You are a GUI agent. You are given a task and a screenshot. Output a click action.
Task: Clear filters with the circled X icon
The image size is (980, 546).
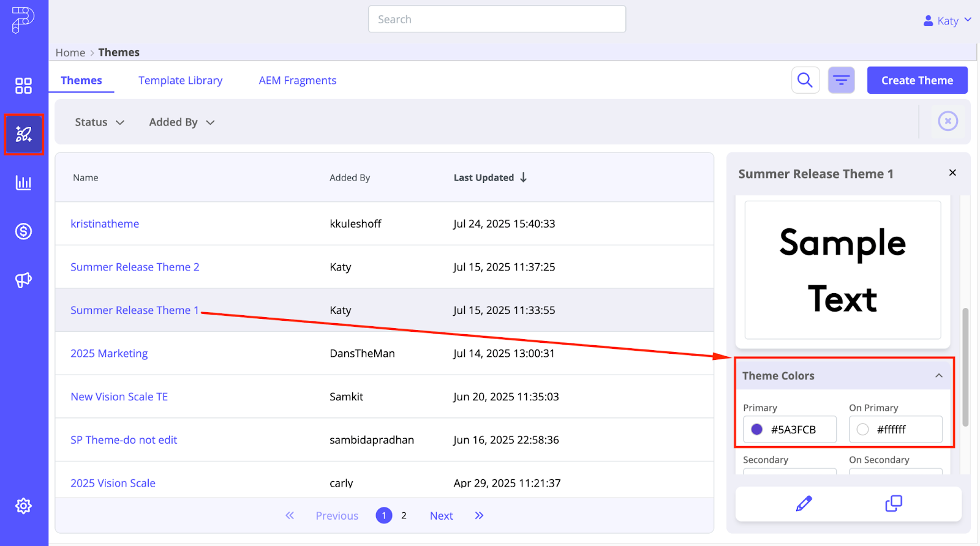(948, 121)
